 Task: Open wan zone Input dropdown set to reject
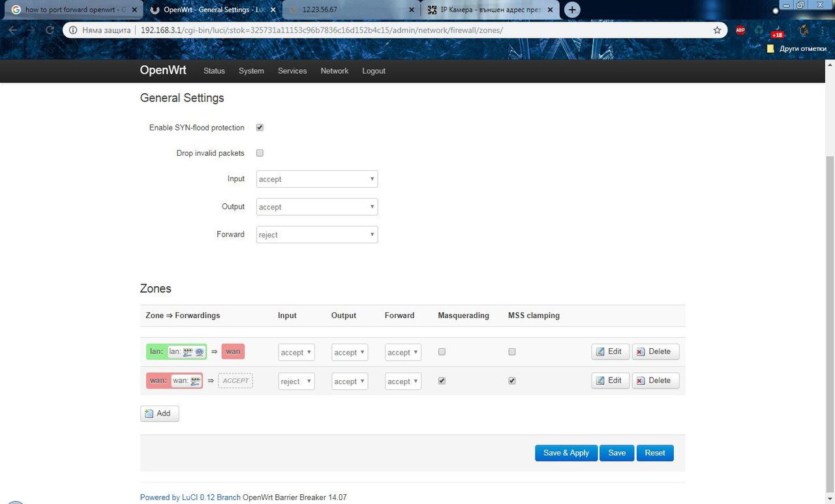(296, 381)
